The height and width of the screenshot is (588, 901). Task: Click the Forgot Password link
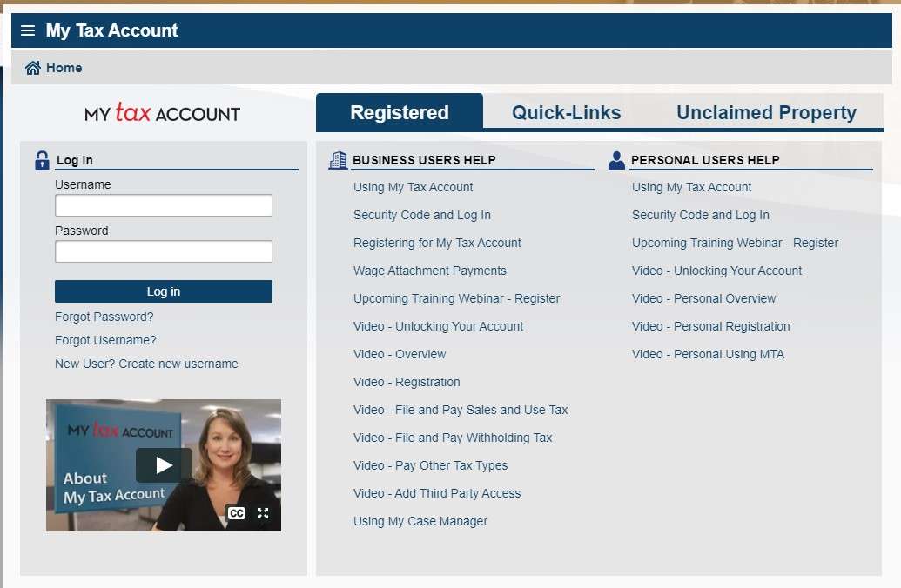point(103,317)
